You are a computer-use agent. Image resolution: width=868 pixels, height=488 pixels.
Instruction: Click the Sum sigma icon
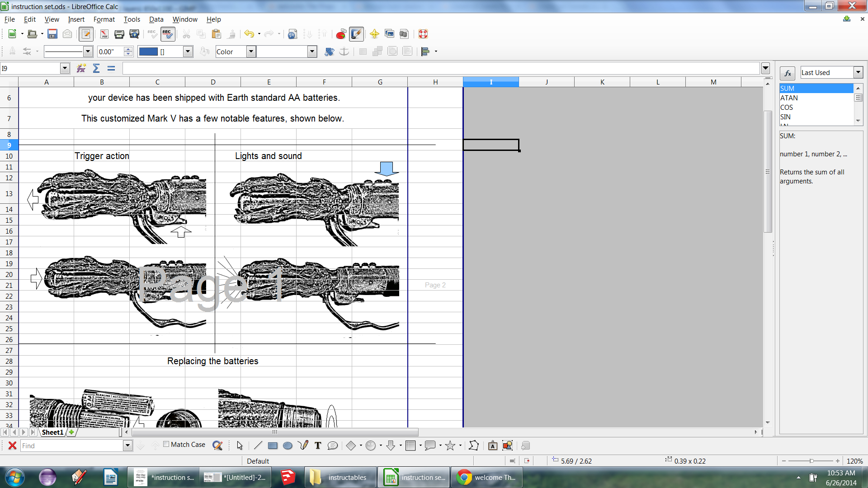[96, 68]
